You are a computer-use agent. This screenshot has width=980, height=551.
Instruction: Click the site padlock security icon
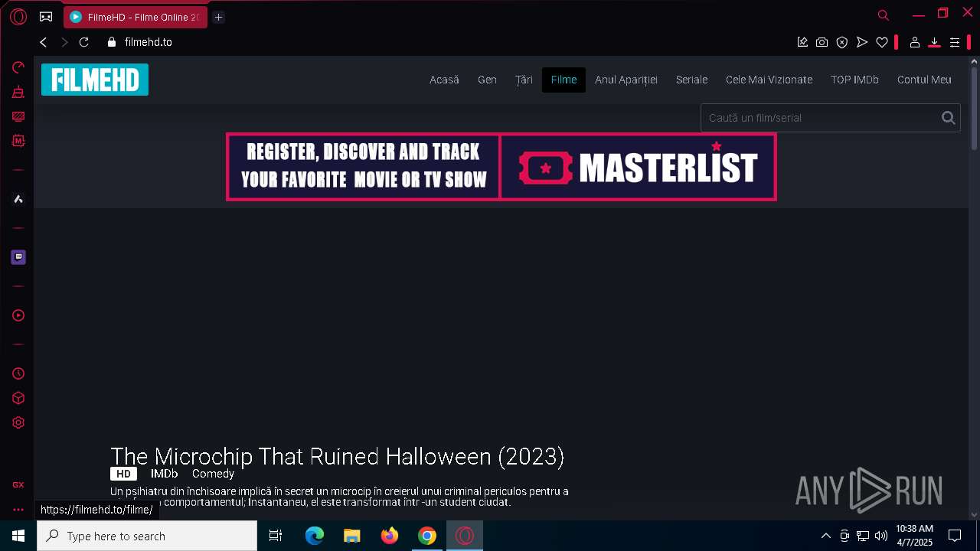click(x=112, y=42)
